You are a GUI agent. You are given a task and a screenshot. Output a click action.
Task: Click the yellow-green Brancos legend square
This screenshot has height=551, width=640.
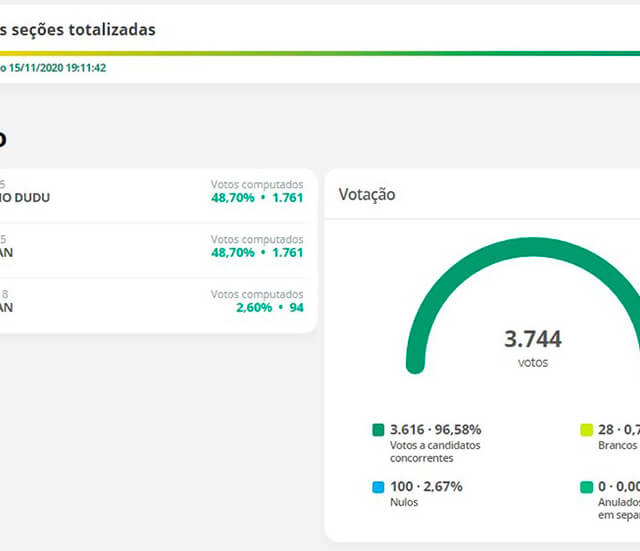tap(587, 430)
